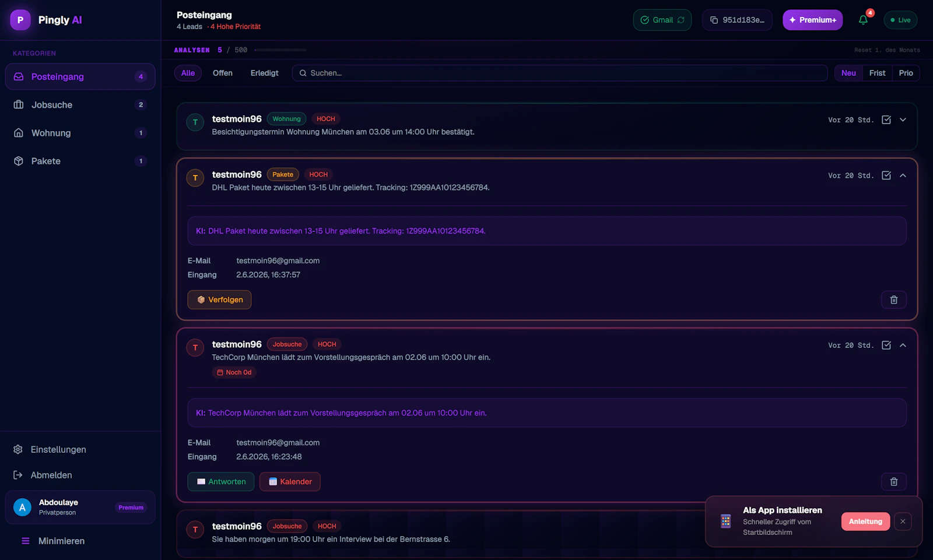Open the notifications bell

(x=863, y=20)
